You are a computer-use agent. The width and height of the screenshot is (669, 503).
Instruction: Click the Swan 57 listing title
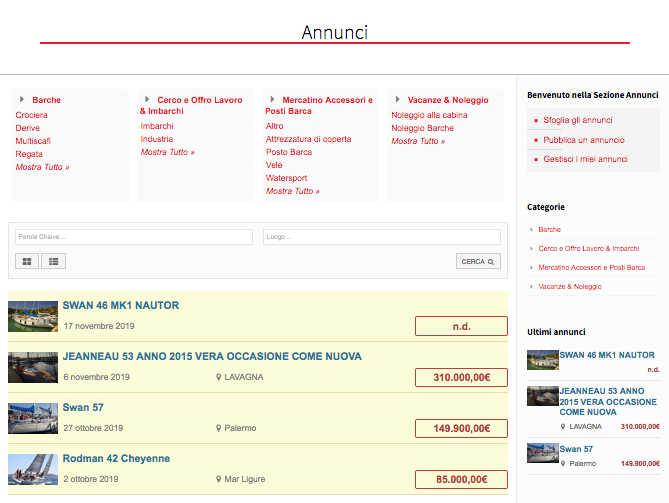83,407
